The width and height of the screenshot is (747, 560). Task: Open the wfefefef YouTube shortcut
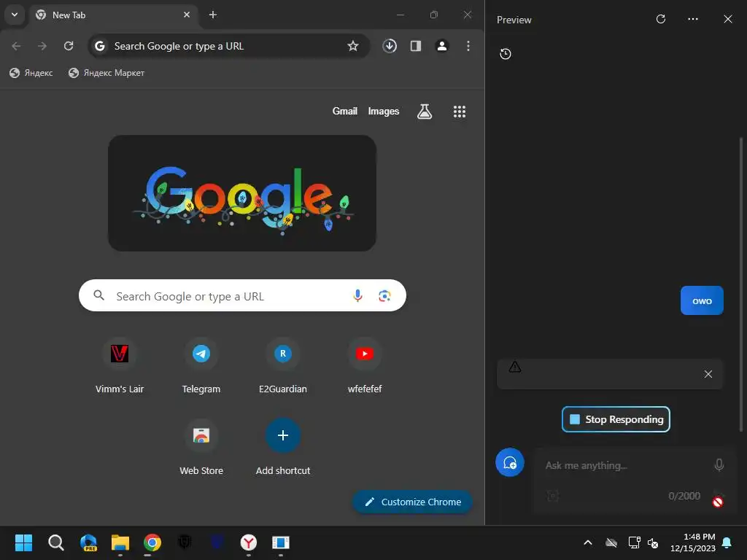click(x=365, y=366)
